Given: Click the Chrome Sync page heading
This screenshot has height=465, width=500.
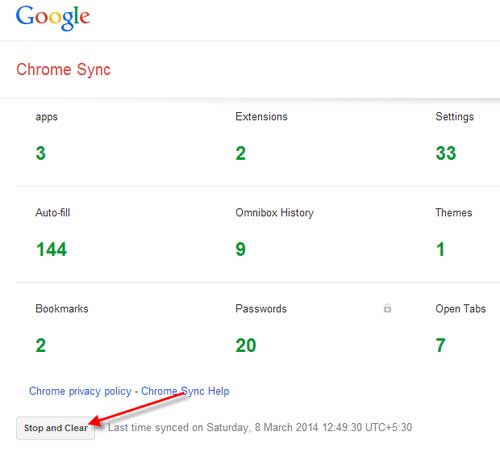Looking at the screenshot, I should pyautogui.click(x=63, y=70).
